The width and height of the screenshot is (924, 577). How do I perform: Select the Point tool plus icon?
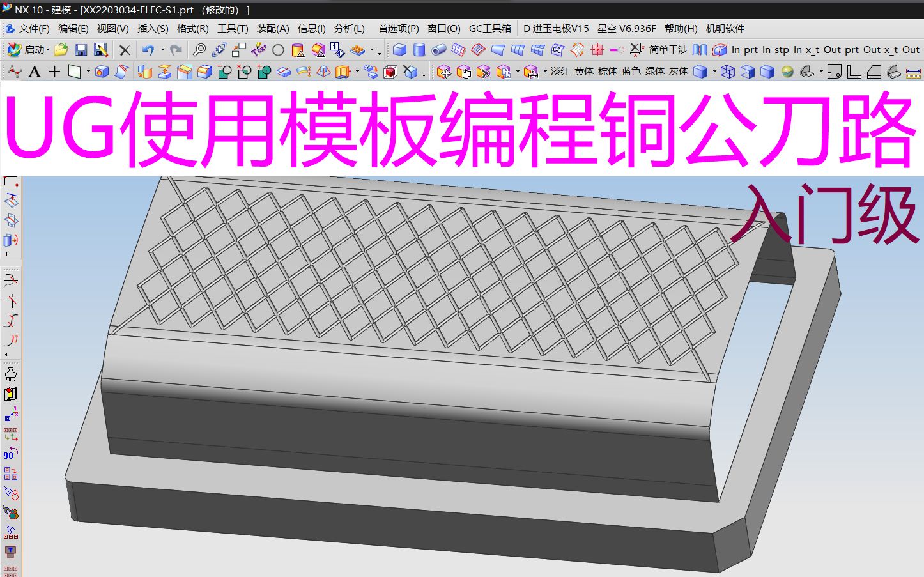[56, 71]
